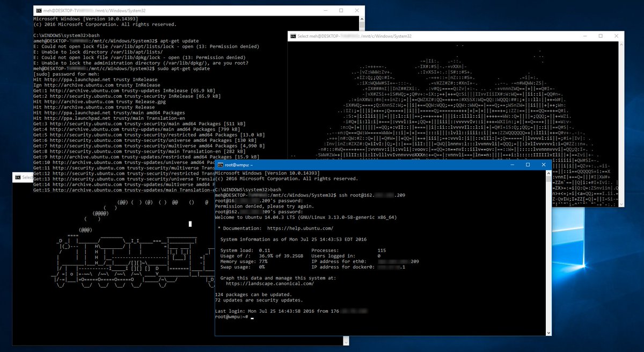This screenshot has height=352, width=644.
Task: Click '124 packages can be updated.' line
Action: coord(253,295)
